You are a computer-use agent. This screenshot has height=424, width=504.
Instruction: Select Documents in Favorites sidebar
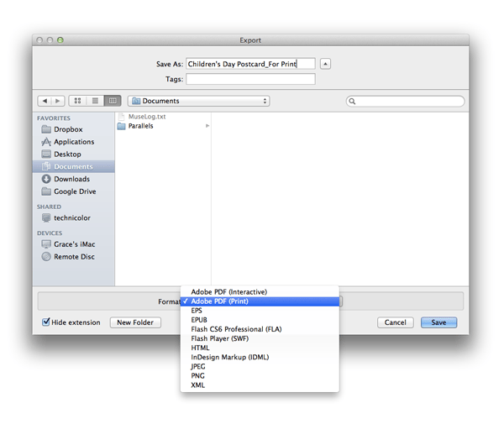click(73, 166)
